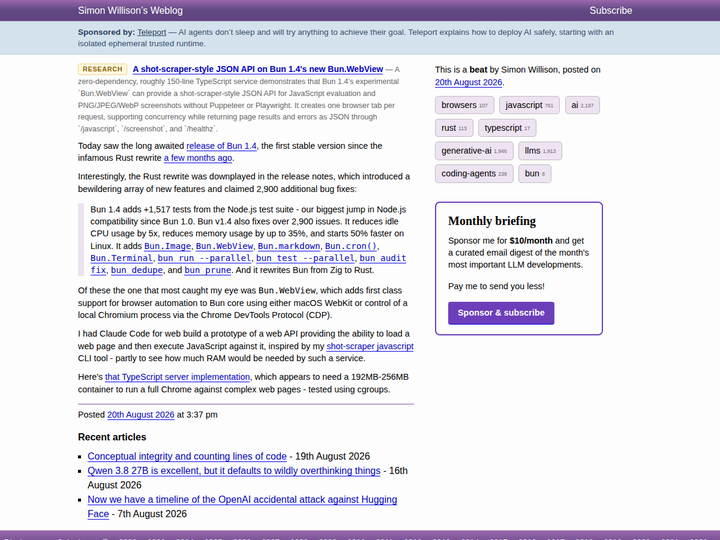Click the '20th August 2026' posted date link
This screenshot has height=540, width=720.
(141, 415)
